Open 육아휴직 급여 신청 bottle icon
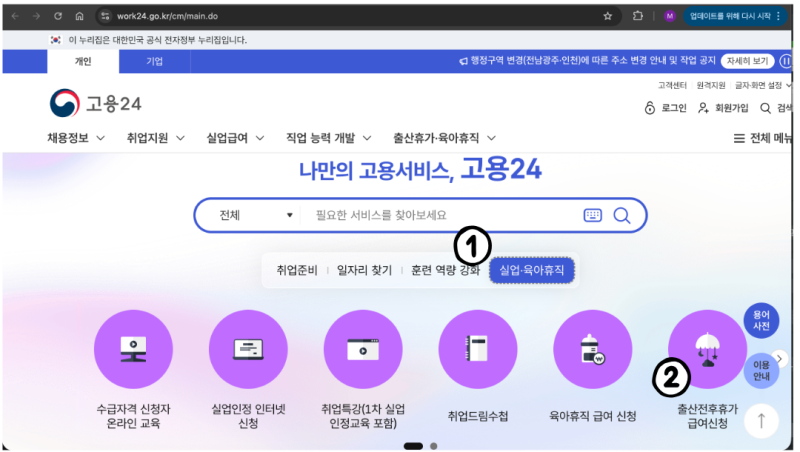This screenshot has height=452, width=800. coord(592,349)
